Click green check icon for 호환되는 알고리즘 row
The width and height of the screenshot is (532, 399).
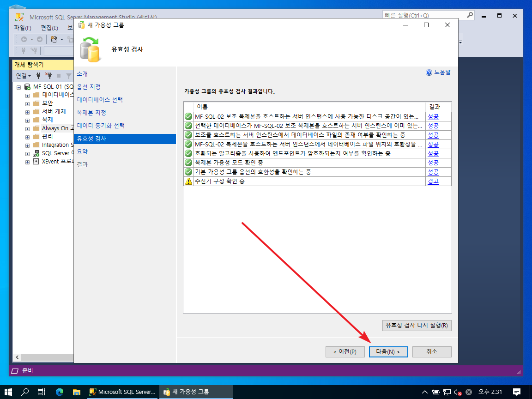[x=188, y=153]
